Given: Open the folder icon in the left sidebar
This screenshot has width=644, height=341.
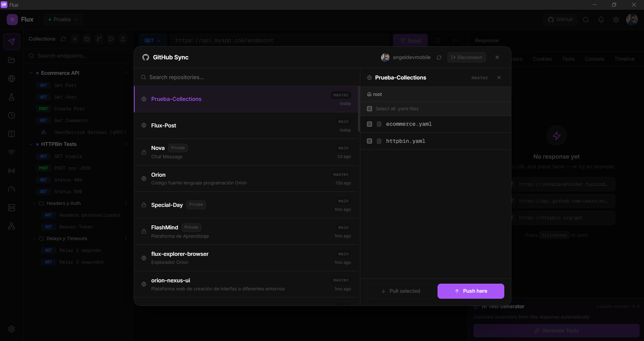Looking at the screenshot, I should 11,60.
